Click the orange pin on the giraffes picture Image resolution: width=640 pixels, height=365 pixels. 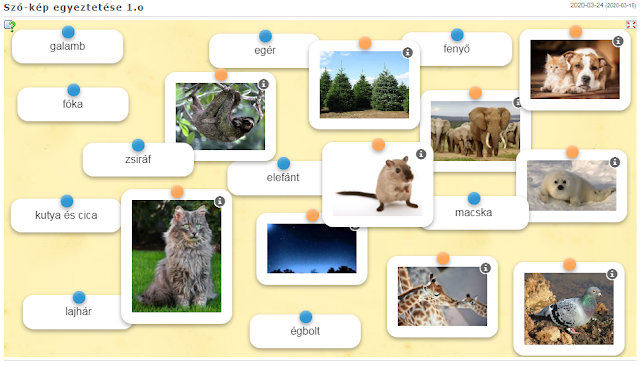443,258
